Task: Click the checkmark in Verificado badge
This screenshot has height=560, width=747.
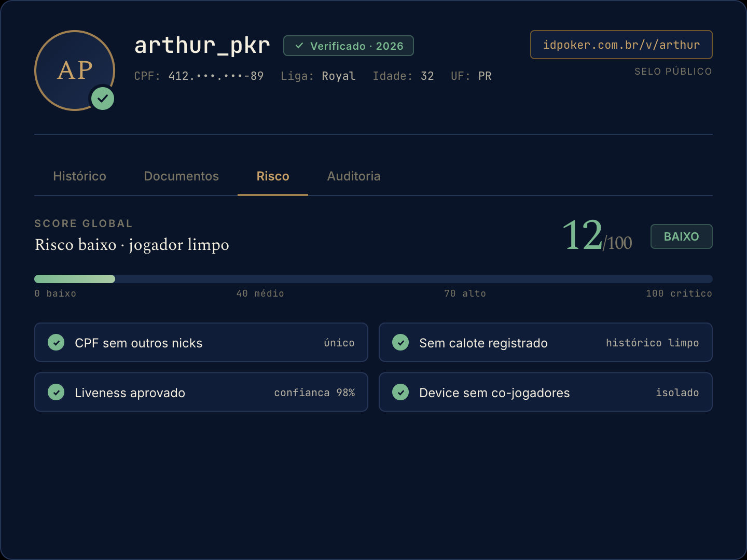Action: coord(299,46)
